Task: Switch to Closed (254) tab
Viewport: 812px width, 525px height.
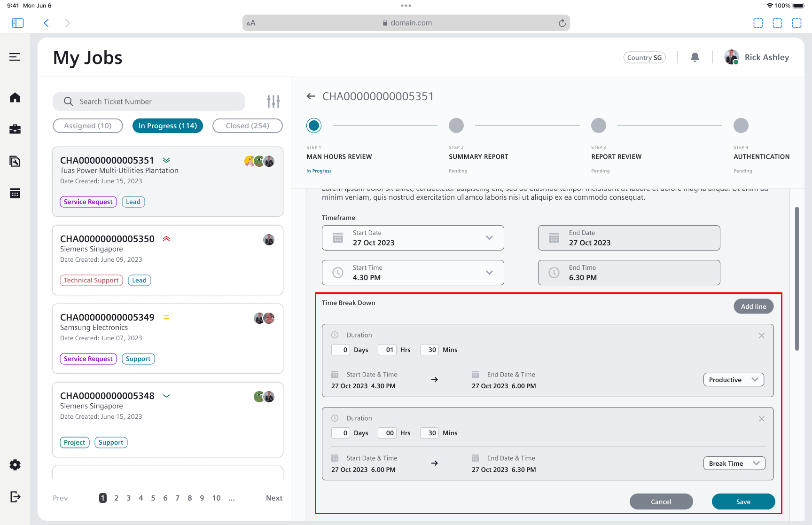Action: [248, 125]
